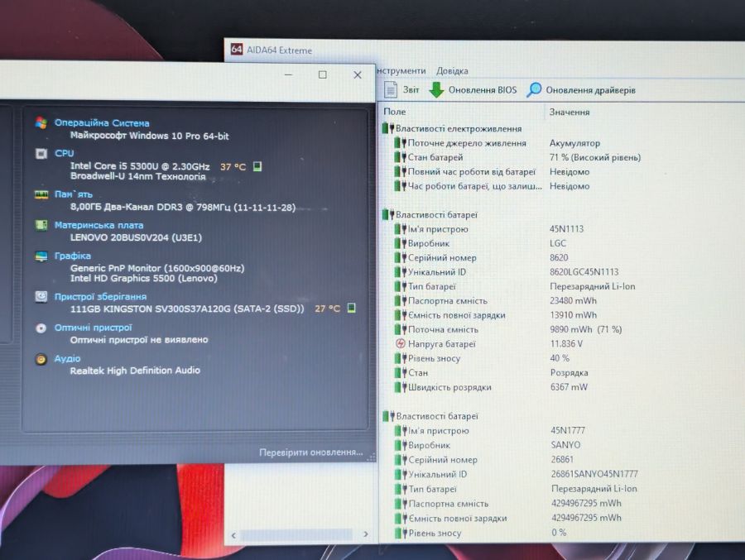
Task: Click the motherboard icon beside Материнська плата
Action: point(41,225)
